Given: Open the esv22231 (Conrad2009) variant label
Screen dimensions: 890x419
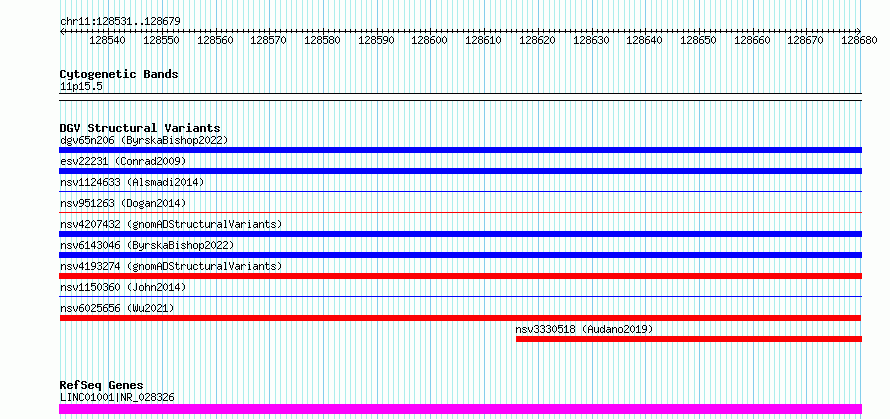Looking at the screenshot, I should [123, 161].
